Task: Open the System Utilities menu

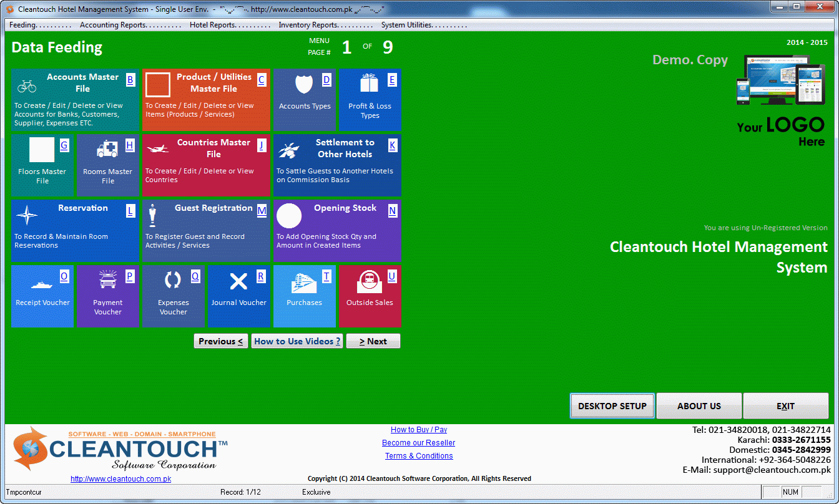Action: [424, 25]
